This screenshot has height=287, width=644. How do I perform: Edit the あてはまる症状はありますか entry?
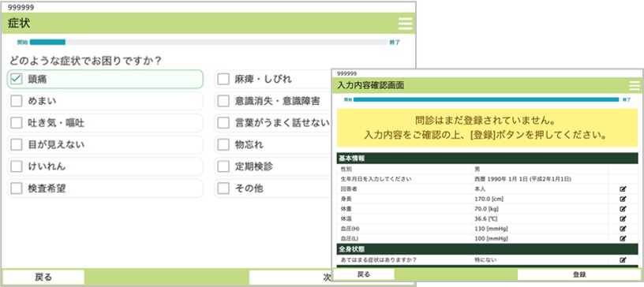point(623,259)
